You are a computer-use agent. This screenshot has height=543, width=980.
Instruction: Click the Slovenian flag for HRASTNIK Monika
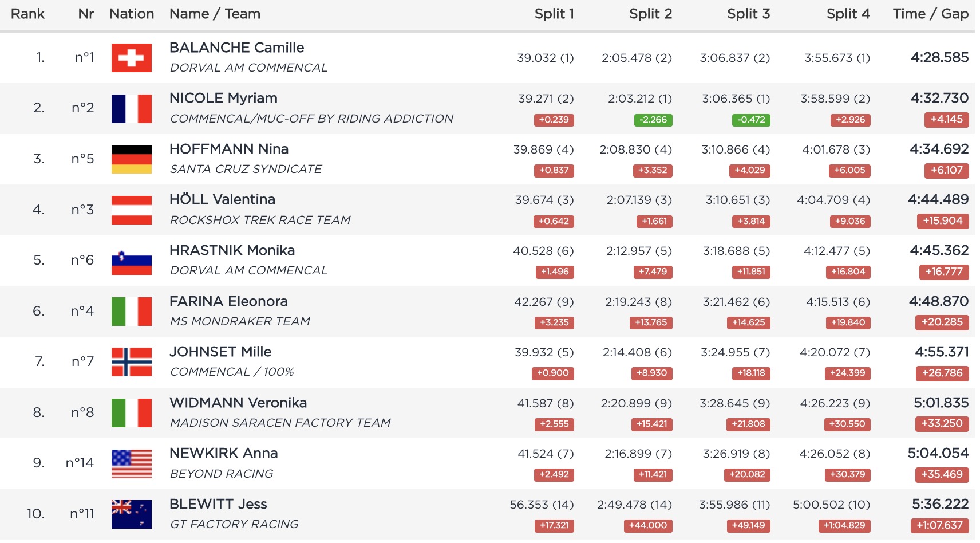pyautogui.click(x=132, y=261)
